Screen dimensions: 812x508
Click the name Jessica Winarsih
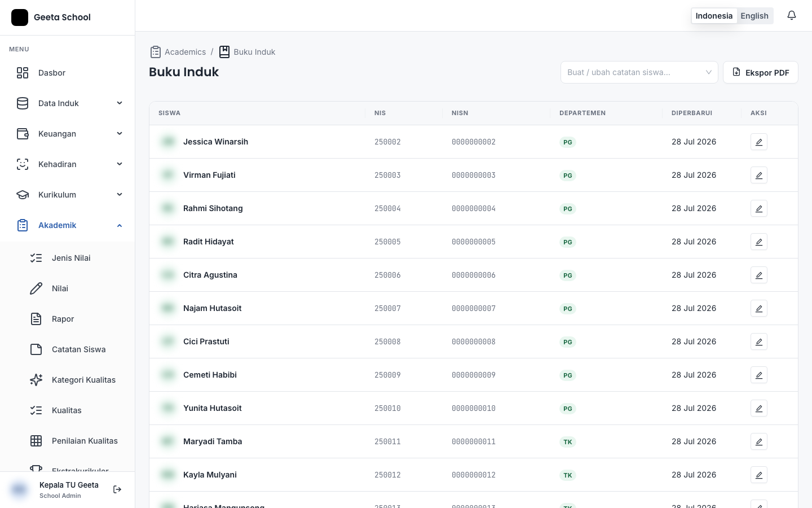215,142
